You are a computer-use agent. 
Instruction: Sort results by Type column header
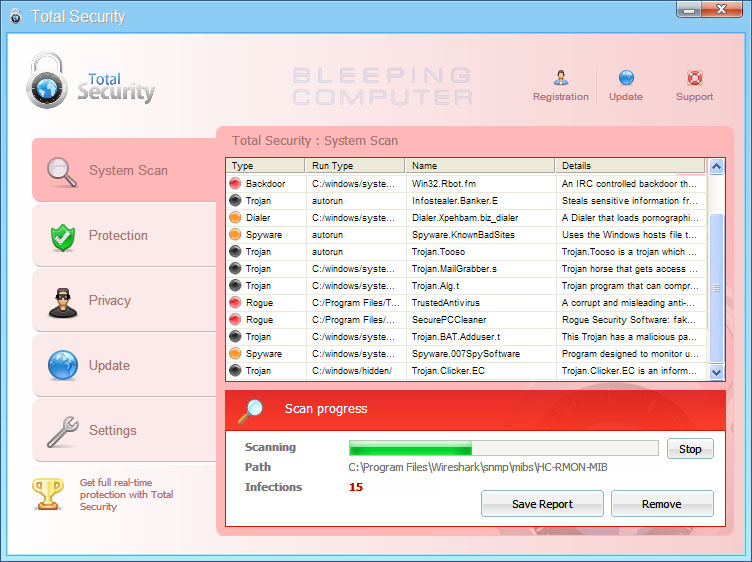pos(265,165)
